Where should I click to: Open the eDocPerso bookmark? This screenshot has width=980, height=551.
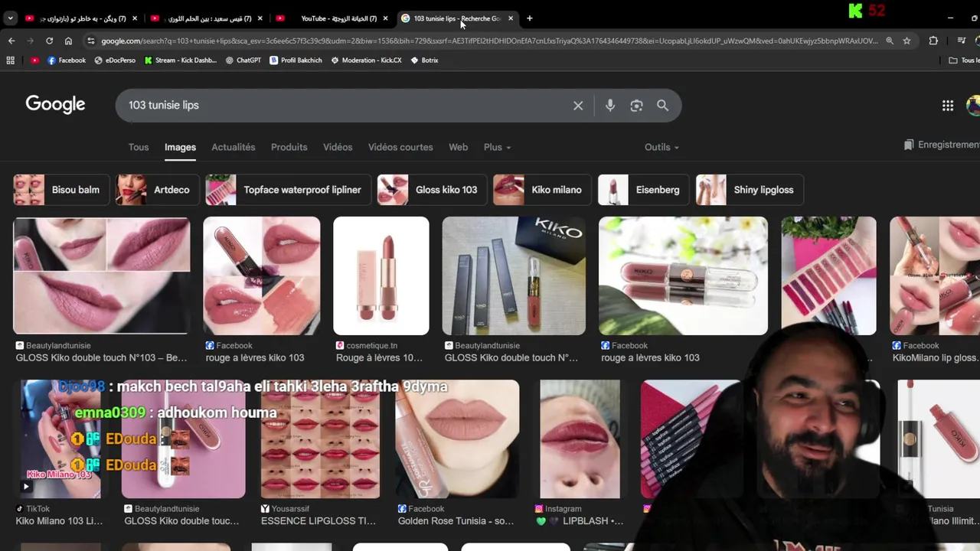pos(115,60)
